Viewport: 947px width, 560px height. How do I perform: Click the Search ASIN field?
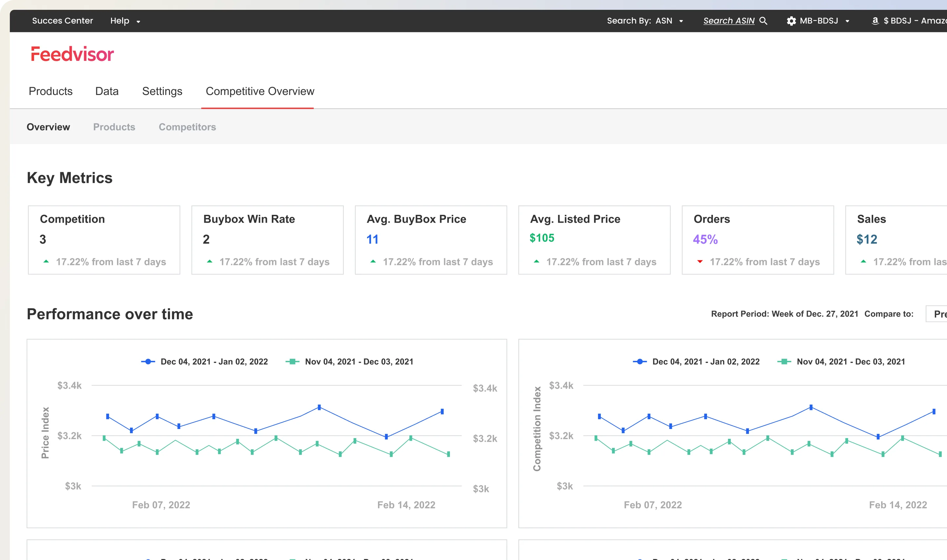(729, 21)
